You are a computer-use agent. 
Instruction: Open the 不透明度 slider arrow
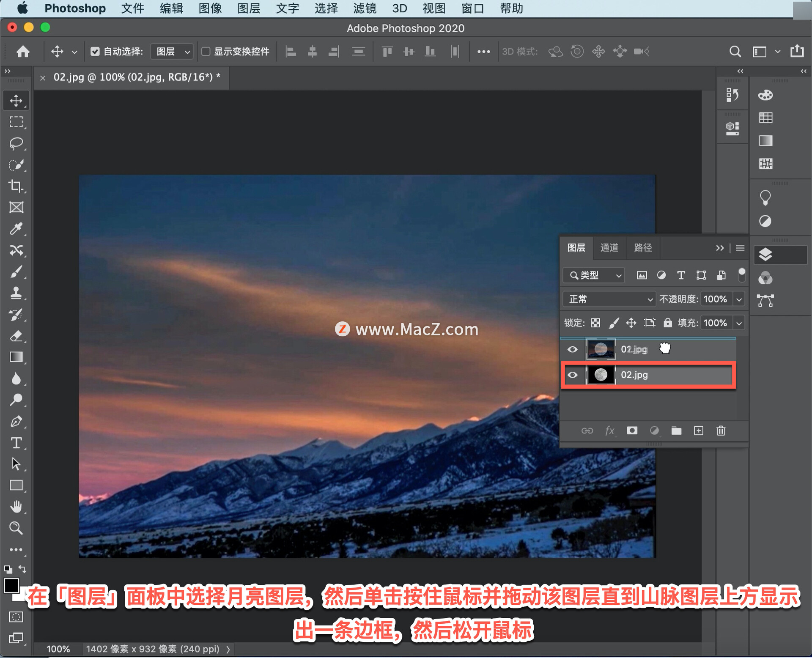point(739,299)
